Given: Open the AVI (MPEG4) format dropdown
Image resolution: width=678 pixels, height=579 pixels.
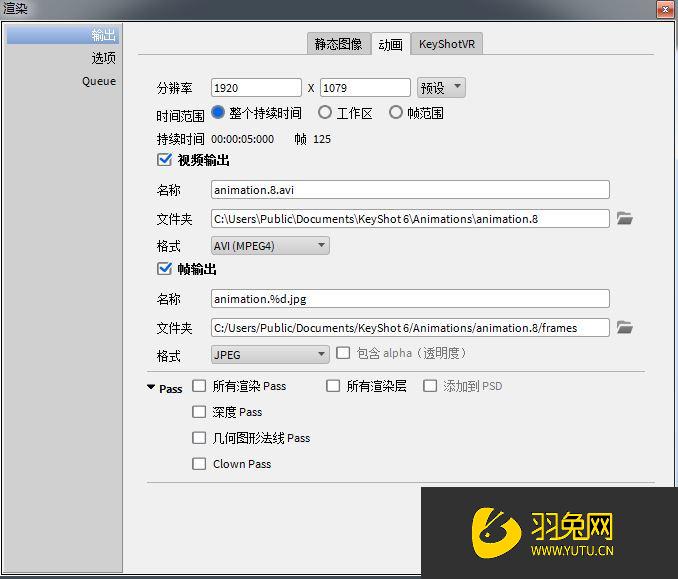Looking at the screenshot, I should click(x=270, y=246).
